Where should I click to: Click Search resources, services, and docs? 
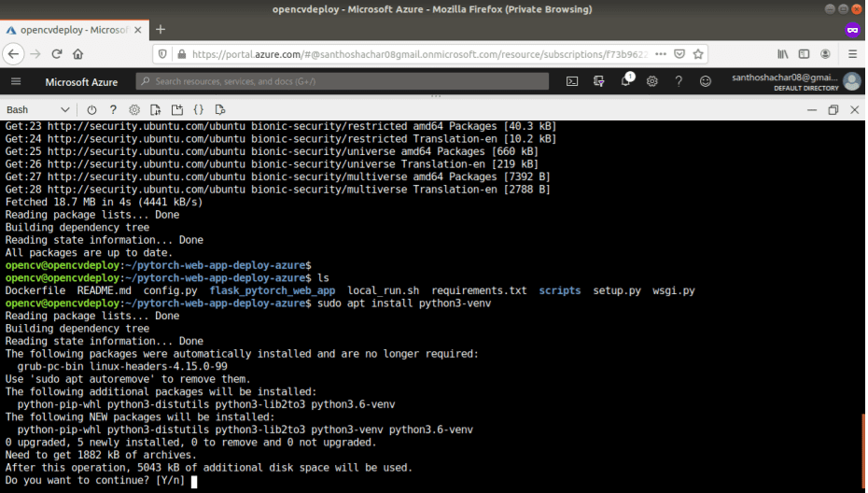click(343, 81)
